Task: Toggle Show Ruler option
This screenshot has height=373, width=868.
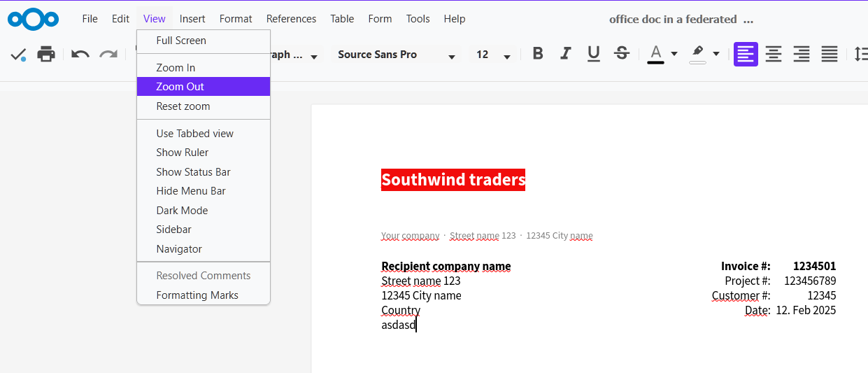Action: coord(183,153)
